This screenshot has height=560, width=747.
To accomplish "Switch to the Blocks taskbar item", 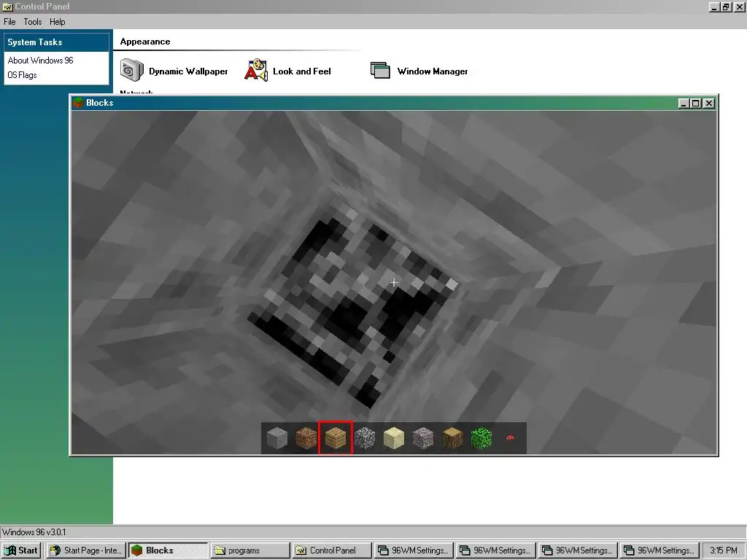I will (x=169, y=551).
